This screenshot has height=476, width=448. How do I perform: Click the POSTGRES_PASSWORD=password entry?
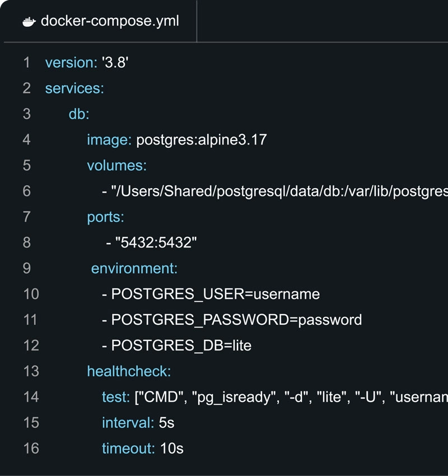[x=236, y=320]
